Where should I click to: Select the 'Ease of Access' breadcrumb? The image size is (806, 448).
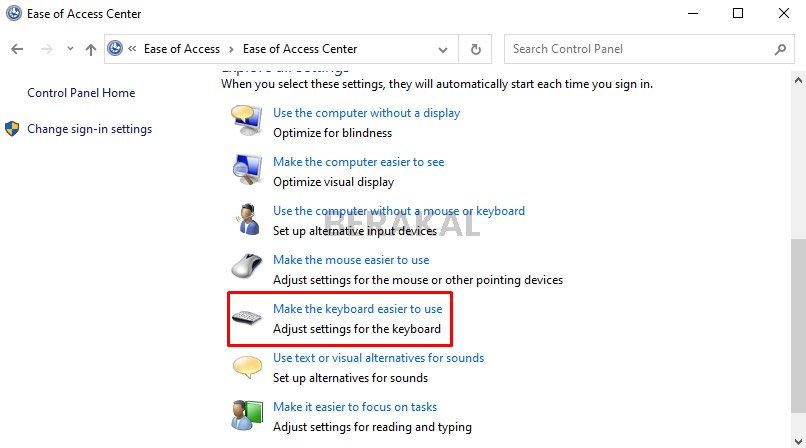tap(182, 49)
